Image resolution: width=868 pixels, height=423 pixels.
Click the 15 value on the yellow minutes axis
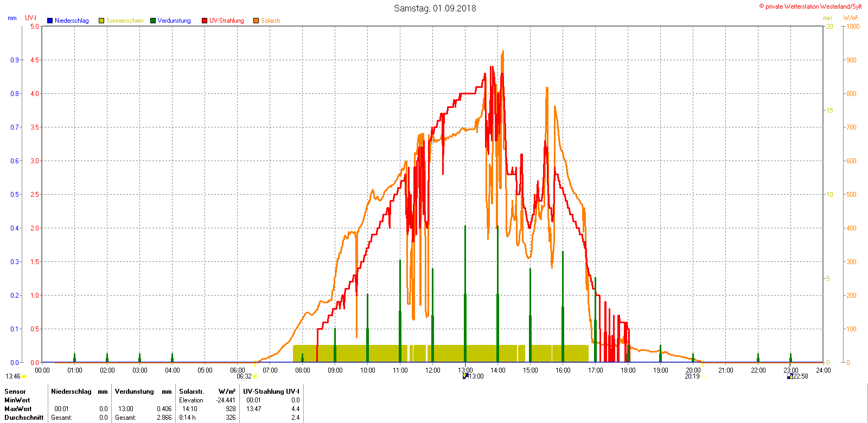(829, 111)
